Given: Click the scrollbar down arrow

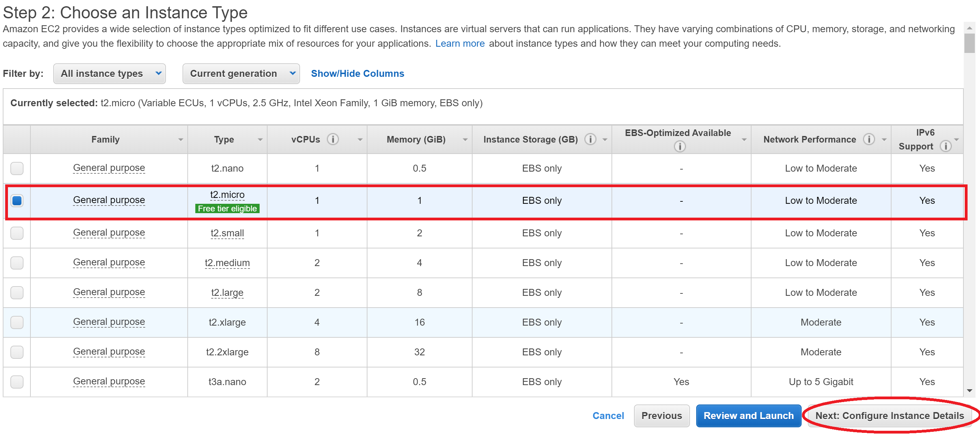Looking at the screenshot, I should (969, 391).
